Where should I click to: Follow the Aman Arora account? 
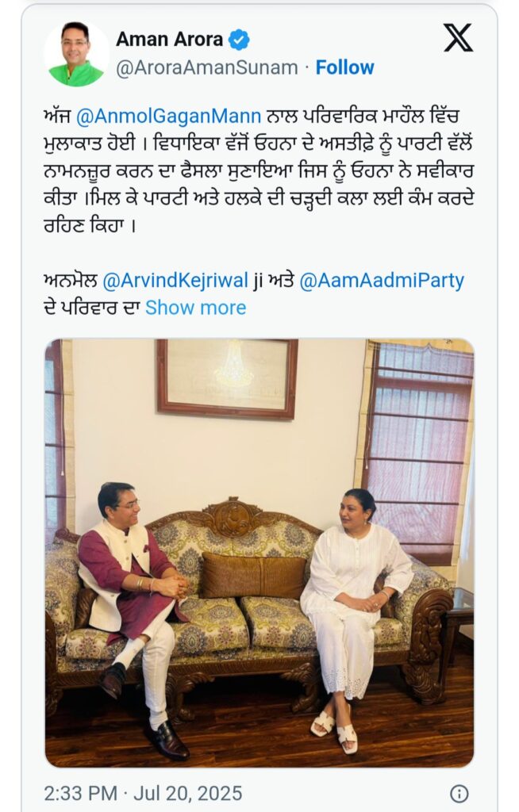pos(344,67)
